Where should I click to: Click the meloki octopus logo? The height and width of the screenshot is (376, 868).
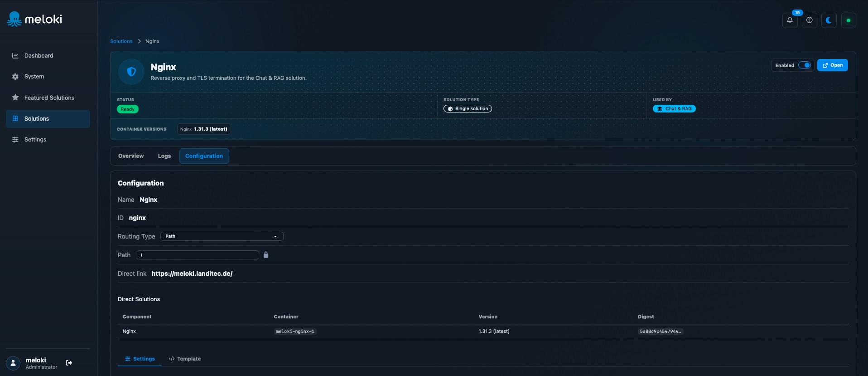coord(14,19)
